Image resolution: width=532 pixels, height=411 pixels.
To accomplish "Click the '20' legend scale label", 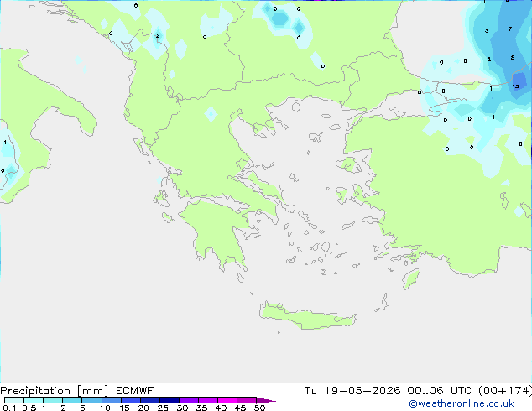I will [x=143, y=408].
